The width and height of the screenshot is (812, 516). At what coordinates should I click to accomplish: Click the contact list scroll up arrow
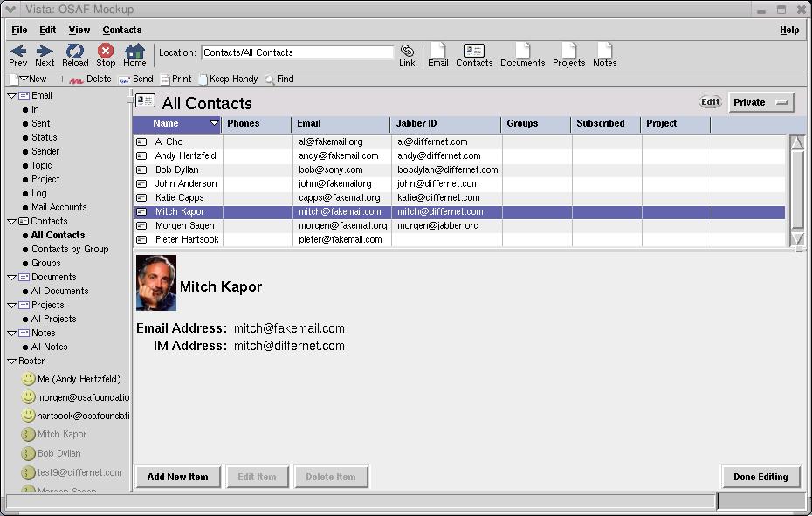[x=797, y=142]
